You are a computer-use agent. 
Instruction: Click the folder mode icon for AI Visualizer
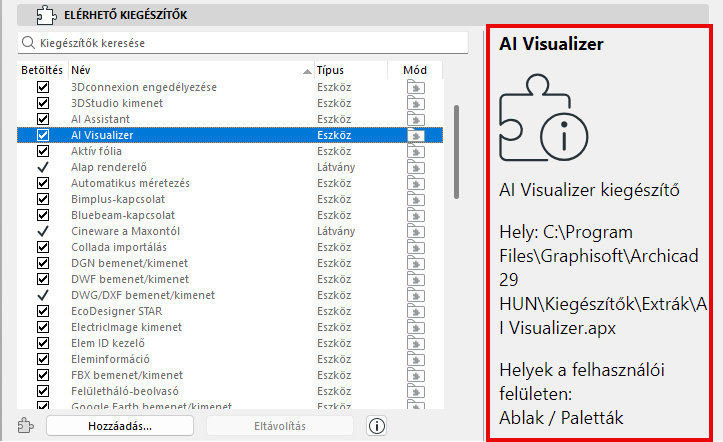[x=416, y=135]
